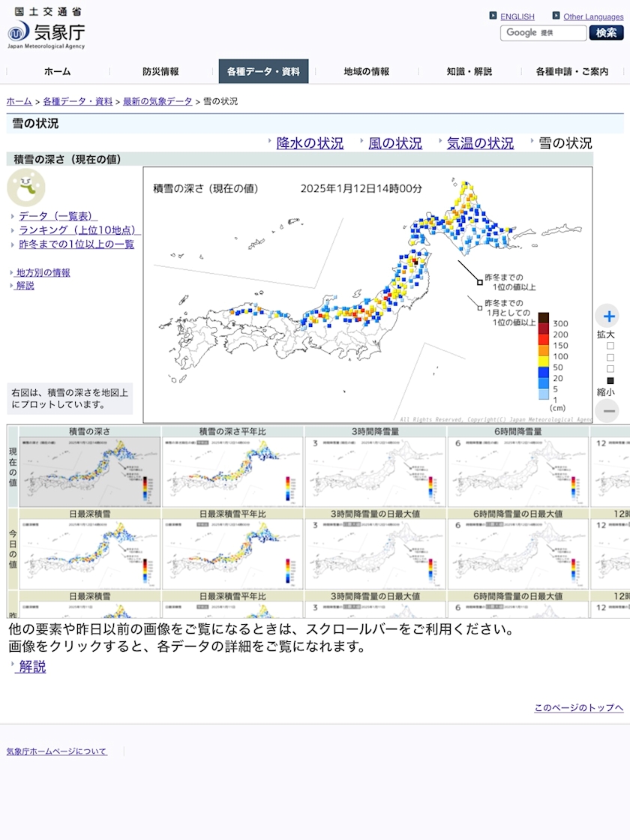
Task: Expand 地方別の情報 link in sidebar
Action: [43, 273]
